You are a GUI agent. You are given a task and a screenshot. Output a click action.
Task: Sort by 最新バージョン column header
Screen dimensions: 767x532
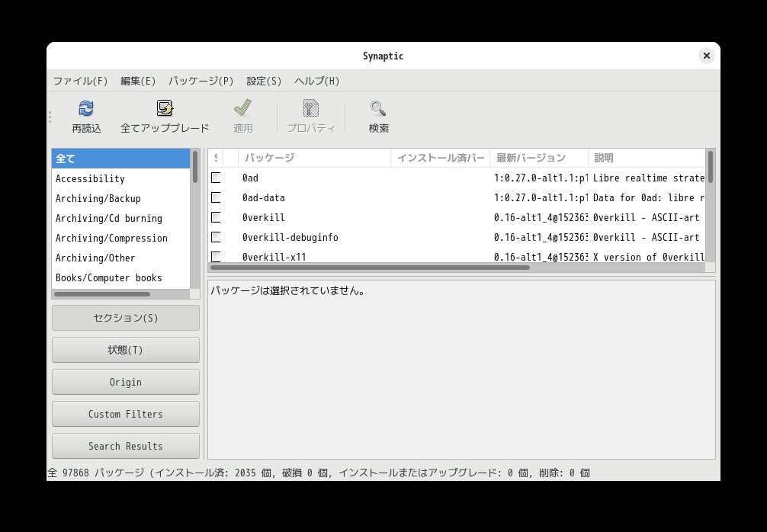coord(540,158)
